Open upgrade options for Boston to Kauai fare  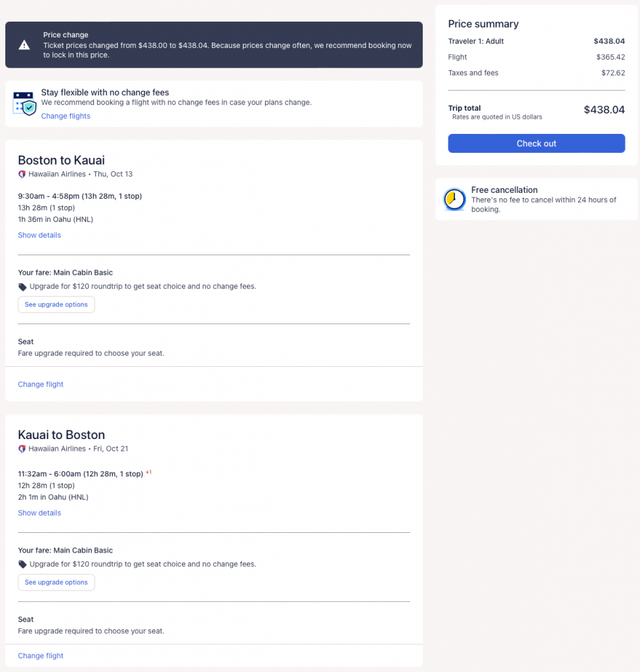(56, 304)
